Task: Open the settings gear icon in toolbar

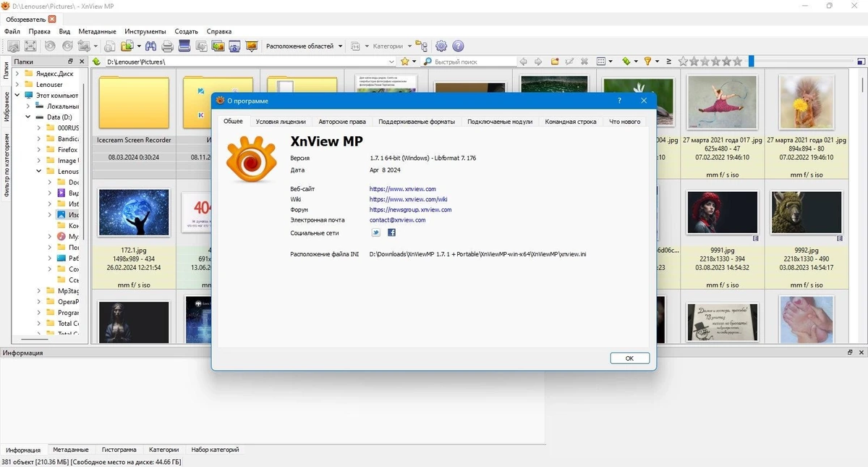Action: pyautogui.click(x=441, y=46)
